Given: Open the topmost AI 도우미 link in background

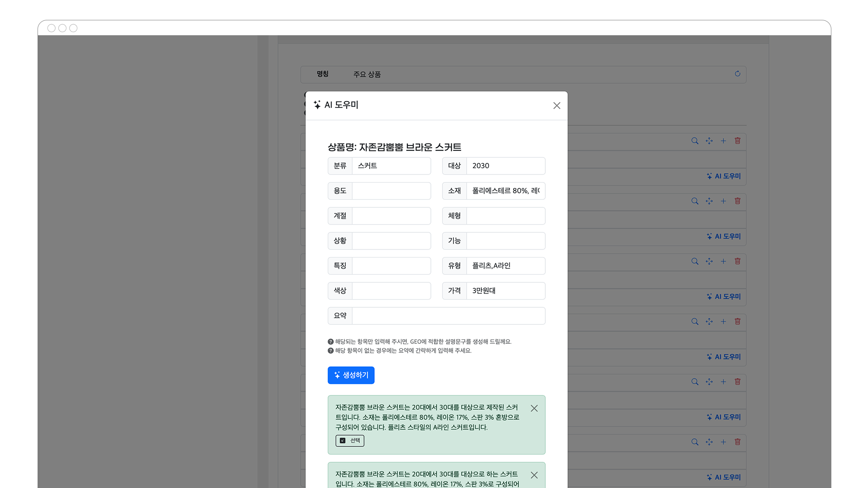Looking at the screenshot, I should click(x=724, y=176).
